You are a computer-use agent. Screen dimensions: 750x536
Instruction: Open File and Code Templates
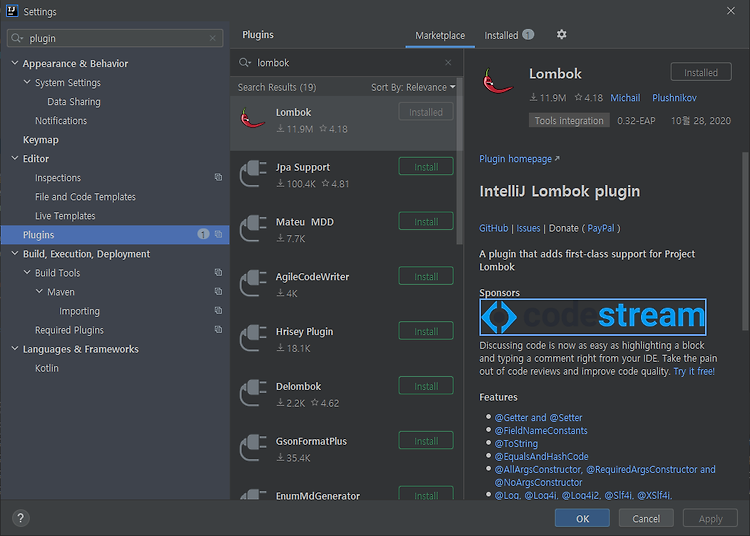pos(85,197)
